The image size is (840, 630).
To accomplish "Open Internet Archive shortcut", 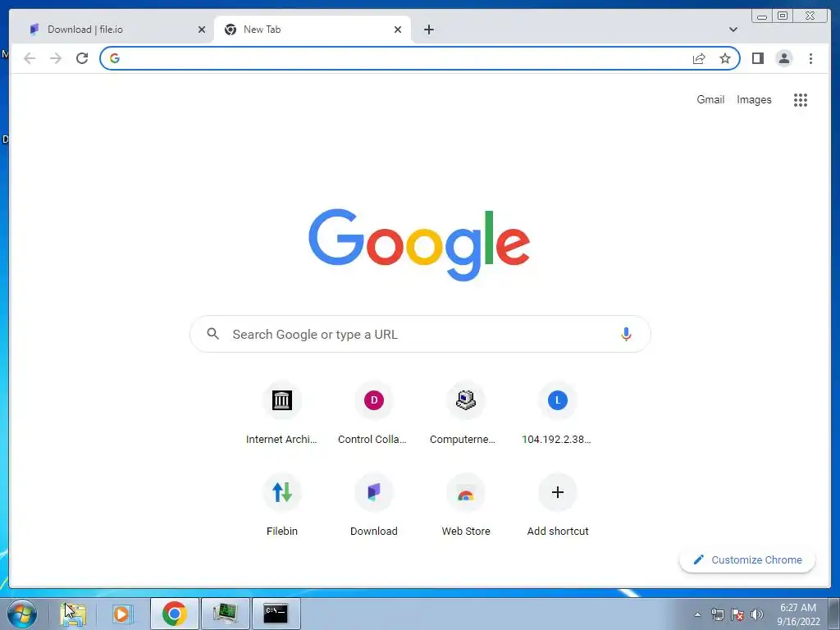I will (x=282, y=414).
